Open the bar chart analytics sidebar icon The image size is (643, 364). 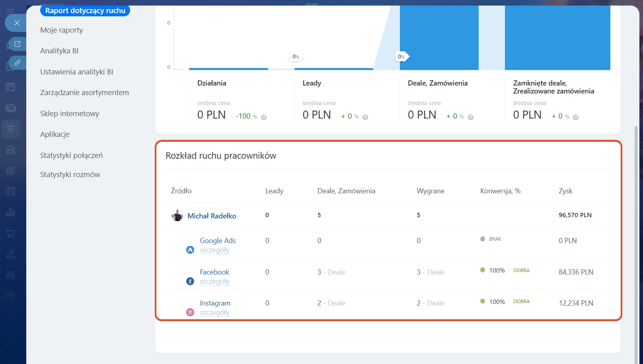click(x=11, y=212)
